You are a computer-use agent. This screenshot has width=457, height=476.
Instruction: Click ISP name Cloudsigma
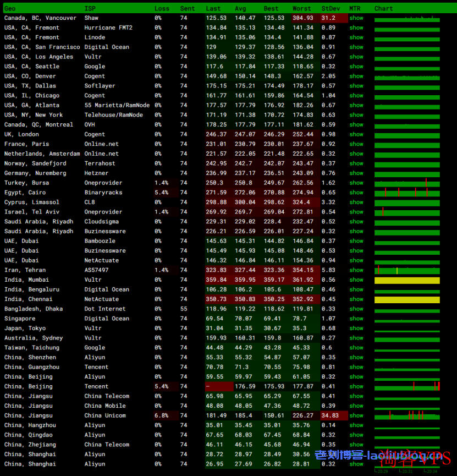(x=101, y=221)
